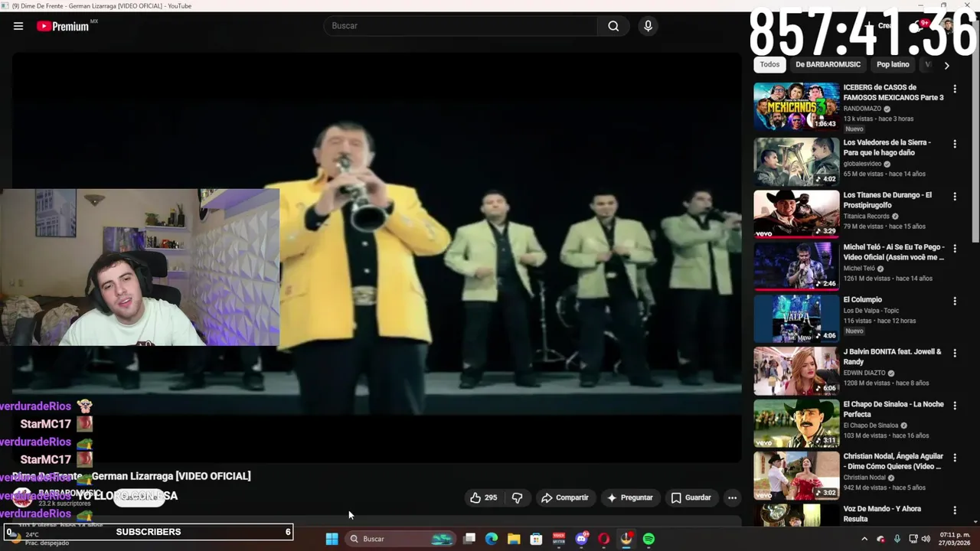Viewport: 980px width, 551px height.
Task: Open J Balvin BONITA video thumbnail
Action: coord(796,370)
